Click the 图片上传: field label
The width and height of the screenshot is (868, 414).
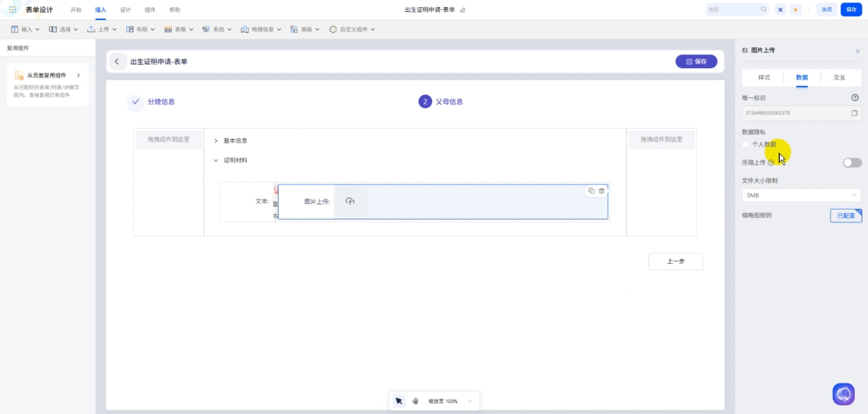point(317,202)
